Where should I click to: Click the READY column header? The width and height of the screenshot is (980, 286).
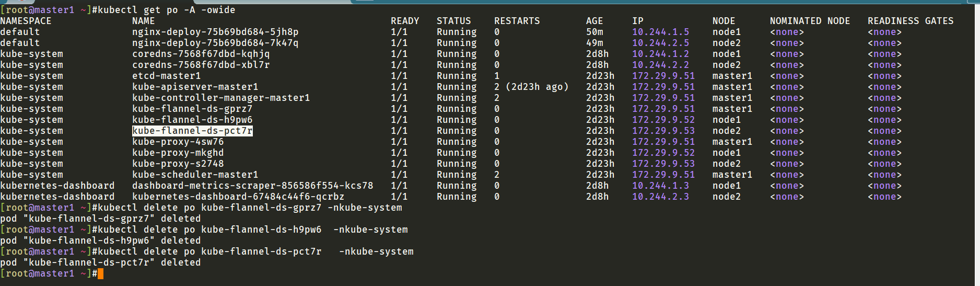[x=405, y=21]
